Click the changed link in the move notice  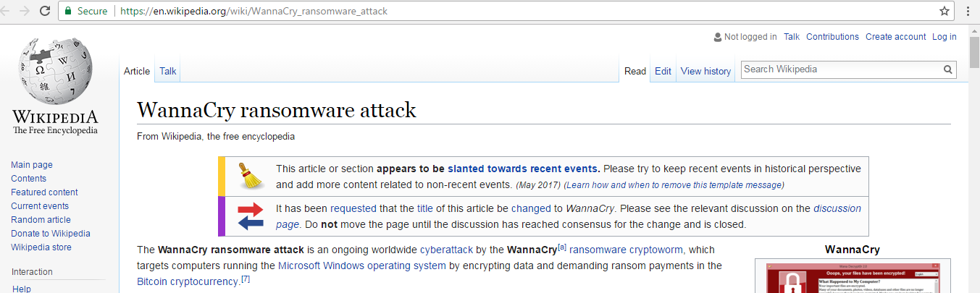pos(531,208)
